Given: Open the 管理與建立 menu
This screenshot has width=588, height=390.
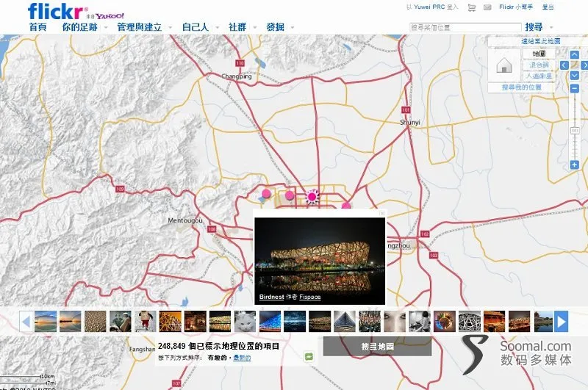Looking at the screenshot, I should click(x=140, y=27).
